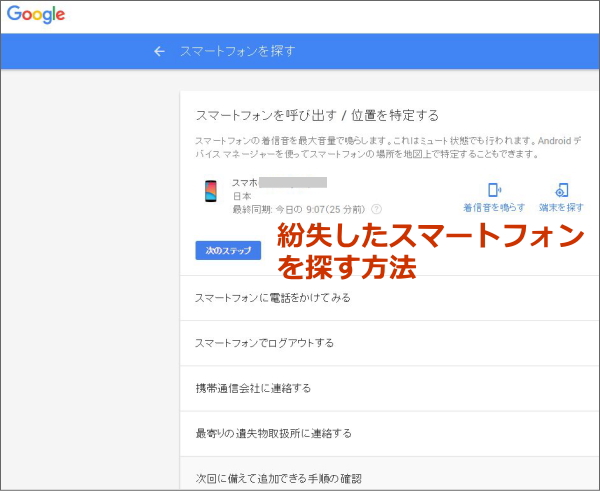
Task: Click the Google logo
Action: (x=39, y=15)
